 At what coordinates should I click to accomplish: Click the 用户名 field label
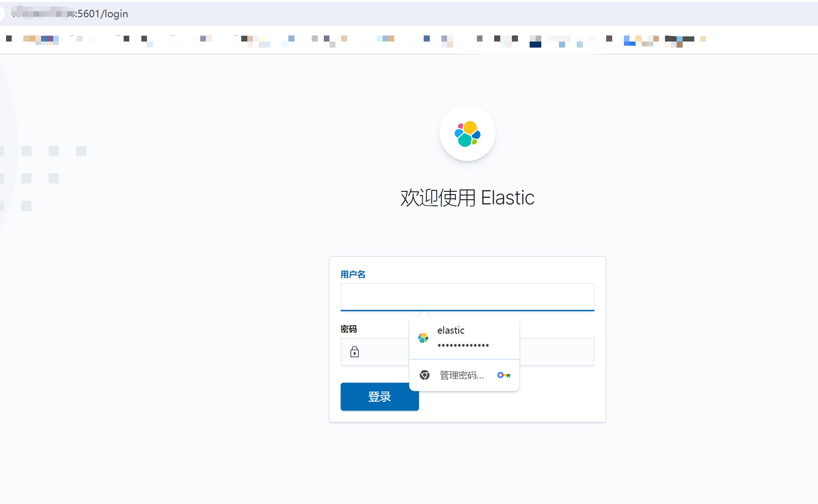point(353,274)
